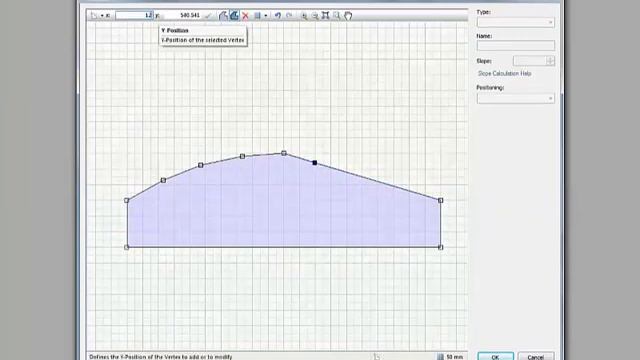Select the apex vertex of the roof shape
The width and height of the screenshot is (640, 360).
point(284,153)
